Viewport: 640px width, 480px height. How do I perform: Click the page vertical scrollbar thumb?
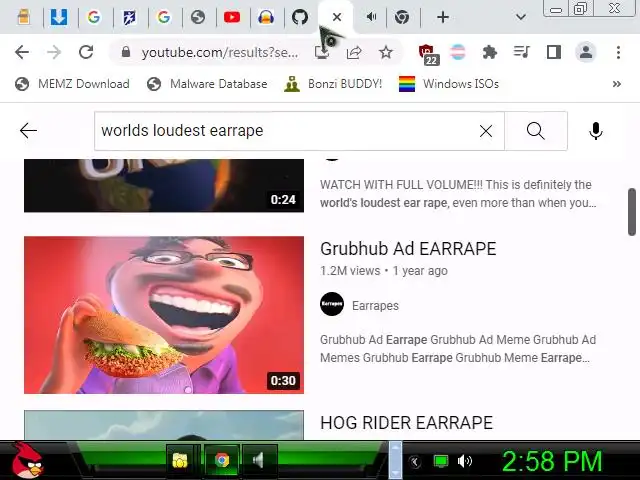pos(631,212)
